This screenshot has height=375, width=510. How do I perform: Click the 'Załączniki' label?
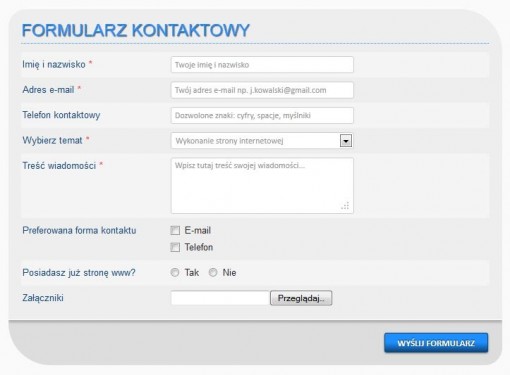tap(43, 298)
